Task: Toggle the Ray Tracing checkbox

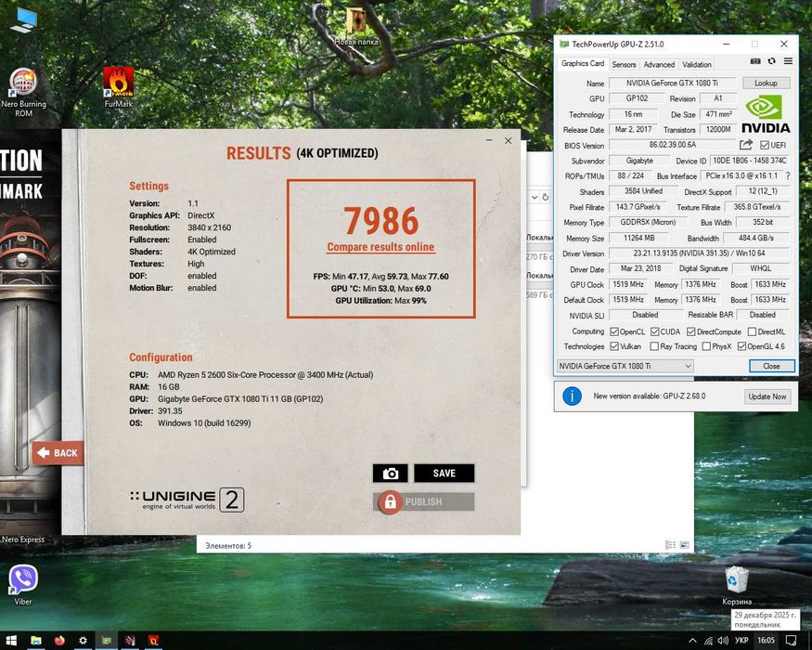Action: 654,346
